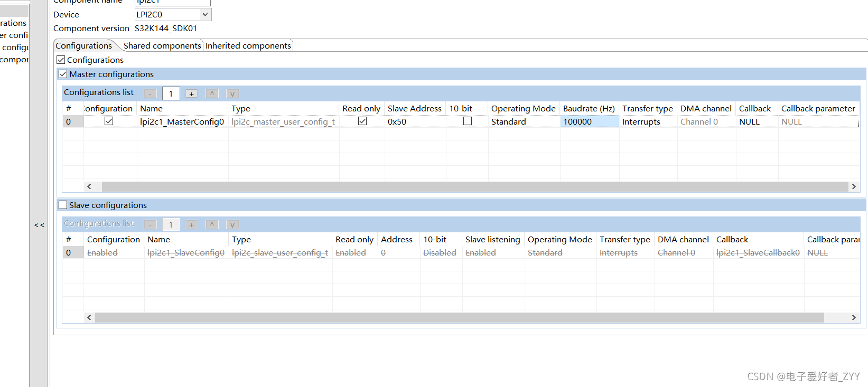Click the master table horizontal scrollbar thumb
The image size is (868, 387).
coord(475,186)
